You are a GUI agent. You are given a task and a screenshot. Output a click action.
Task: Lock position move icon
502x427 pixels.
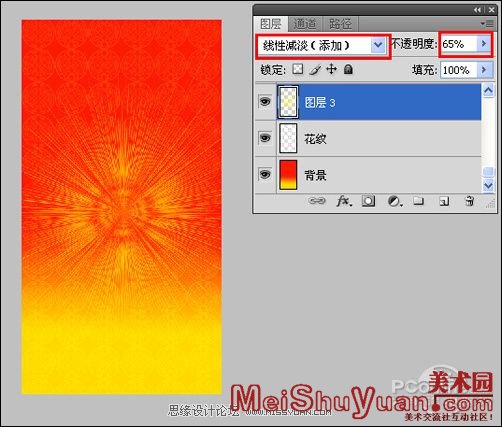pos(331,69)
